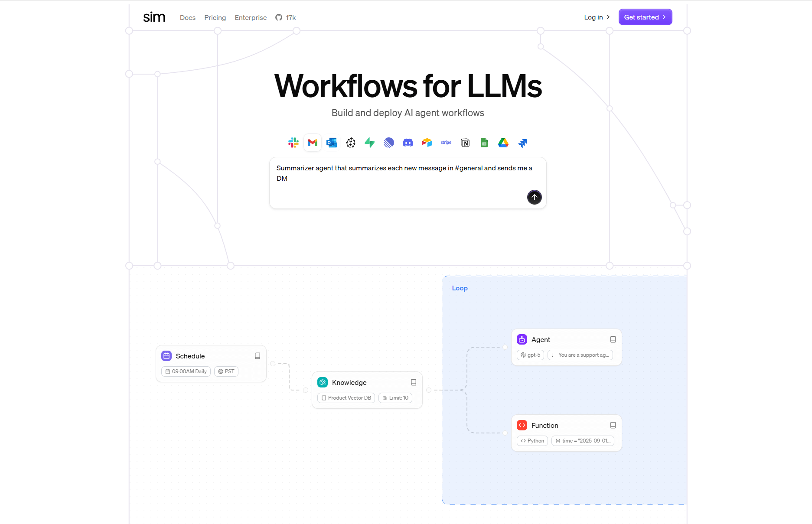The width and height of the screenshot is (812, 524).
Task: Choose the Gmail integration icon
Action: [313, 143]
